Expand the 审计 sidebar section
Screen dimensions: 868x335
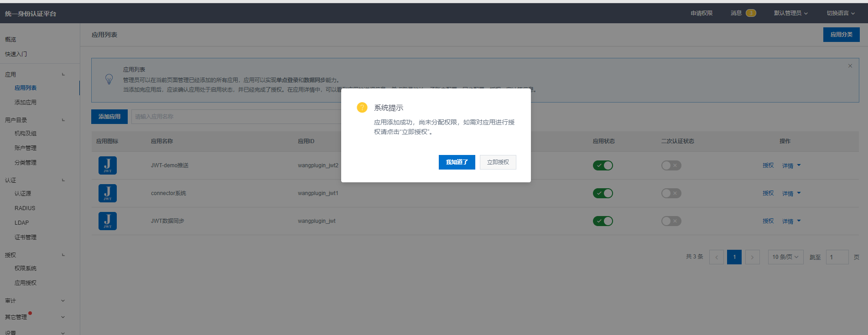click(x=35, y=301)
